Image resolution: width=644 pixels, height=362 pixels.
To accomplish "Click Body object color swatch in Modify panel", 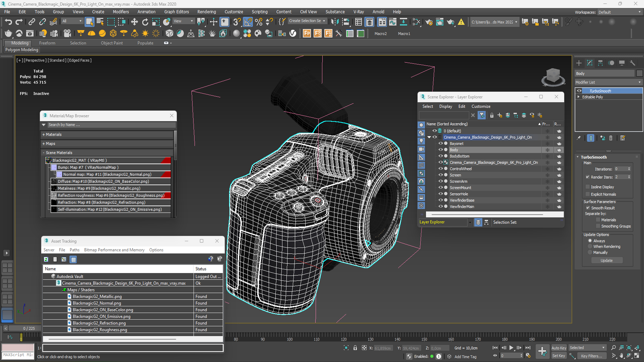I will (x=640, y=73).
